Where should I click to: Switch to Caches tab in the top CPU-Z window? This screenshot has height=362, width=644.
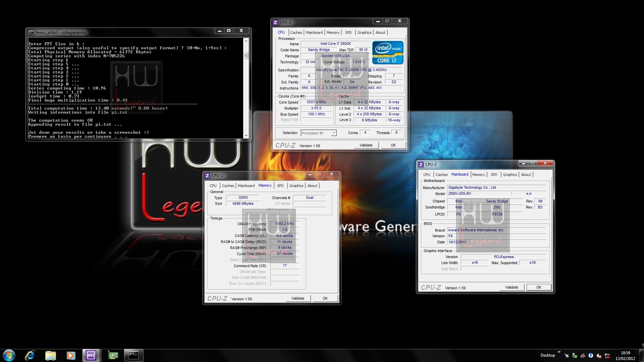click(x=296, y=33)
